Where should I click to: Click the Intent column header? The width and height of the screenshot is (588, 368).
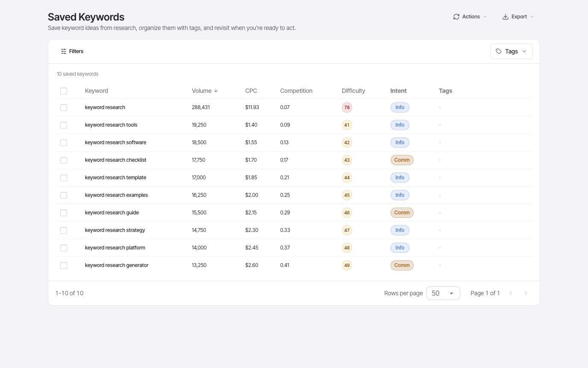tap(398, 91)
